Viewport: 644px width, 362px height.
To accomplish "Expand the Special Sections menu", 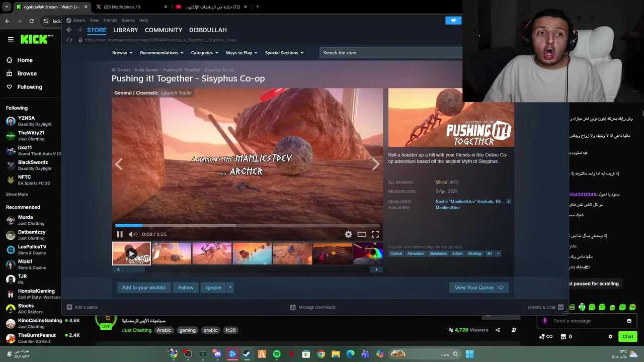I will 284,53.
